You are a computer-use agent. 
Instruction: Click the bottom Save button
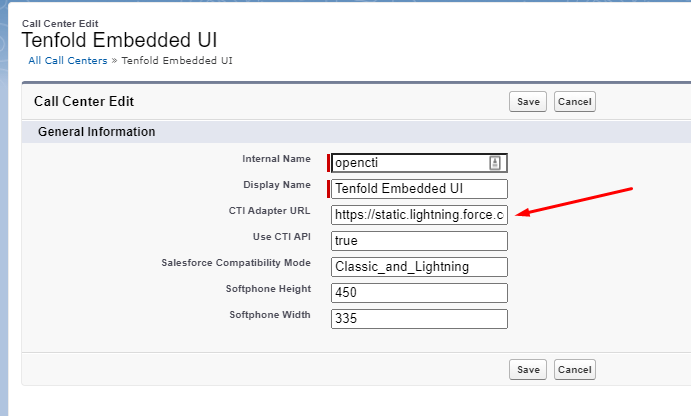click(528, 369)
